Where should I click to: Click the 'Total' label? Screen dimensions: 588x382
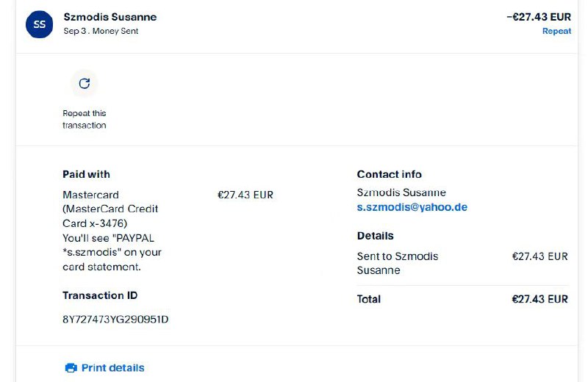click(x=369, y=299)
